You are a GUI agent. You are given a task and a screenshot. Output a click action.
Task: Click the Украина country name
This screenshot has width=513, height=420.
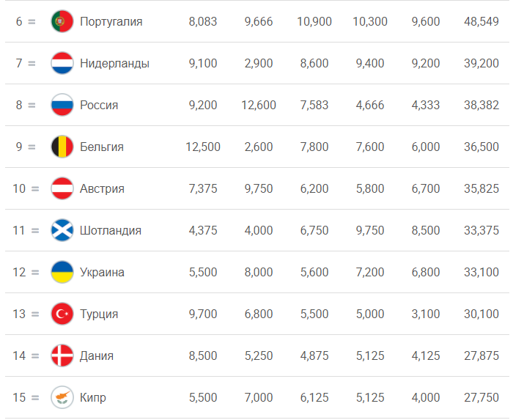[102, 273]
